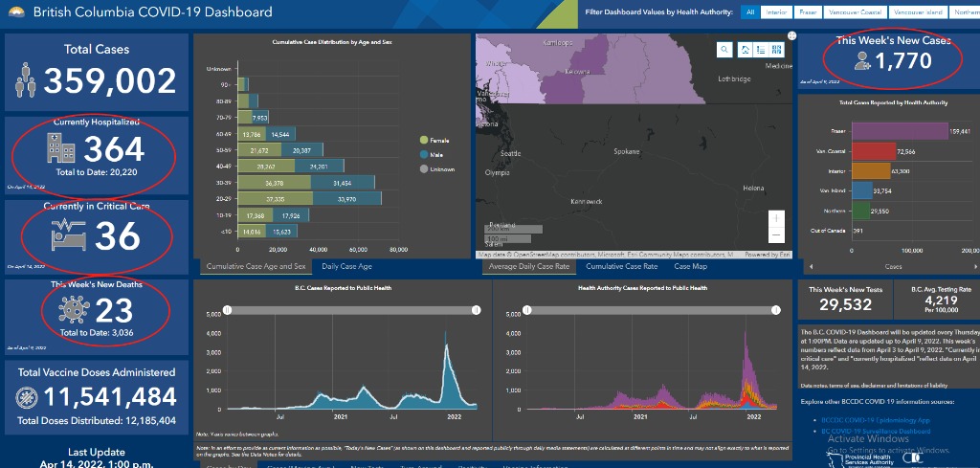Click the vaccine syringe circle icon
Viewport: 980px width, 468px height.
tap(26, 397)
